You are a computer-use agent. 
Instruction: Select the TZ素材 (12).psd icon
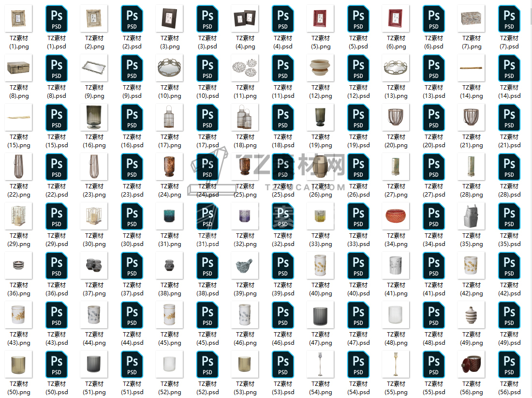click(x=358, y=68)
